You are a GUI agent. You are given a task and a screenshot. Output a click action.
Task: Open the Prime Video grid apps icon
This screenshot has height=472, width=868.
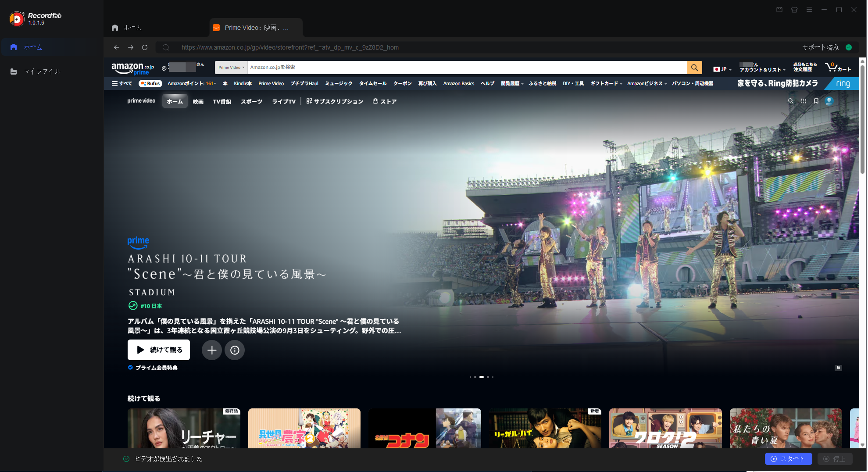click(804, 101)
